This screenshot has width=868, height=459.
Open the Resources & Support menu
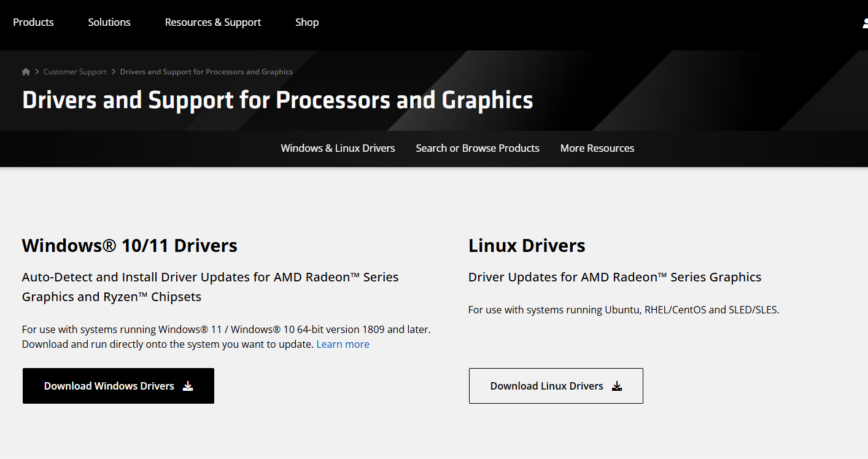click(213, 22)
